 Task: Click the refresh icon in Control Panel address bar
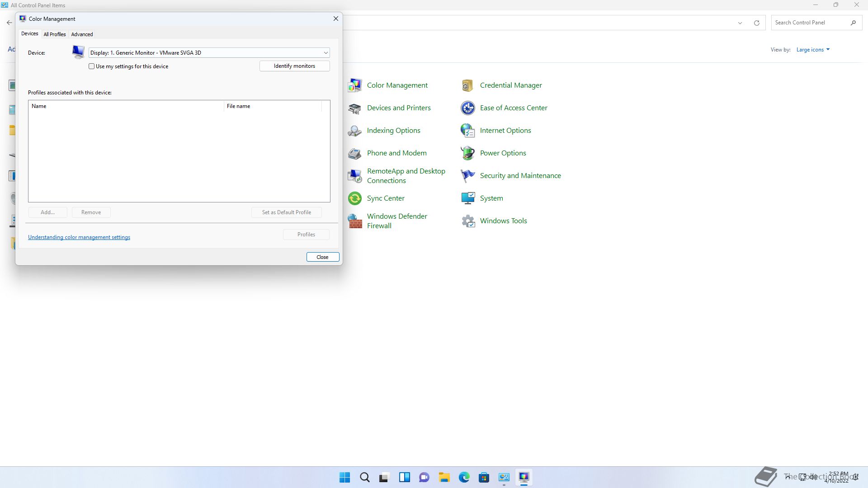(x=756, y=23)
